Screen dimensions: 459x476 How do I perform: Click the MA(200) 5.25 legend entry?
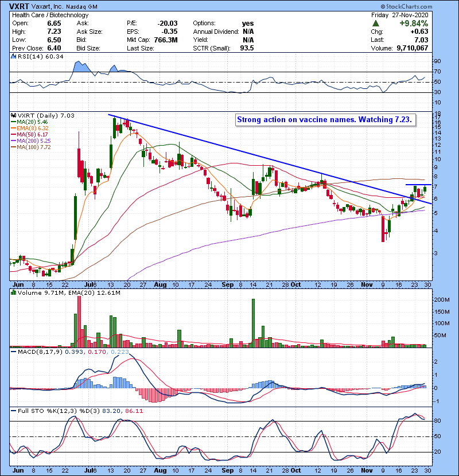coord(30,141)
